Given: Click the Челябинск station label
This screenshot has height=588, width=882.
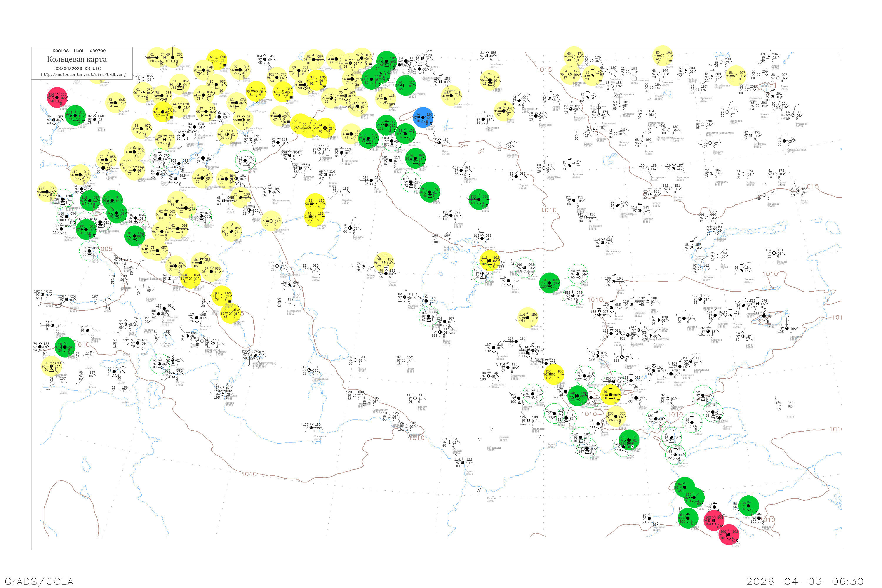Looking at the screenshot, I should coord(496,64).
